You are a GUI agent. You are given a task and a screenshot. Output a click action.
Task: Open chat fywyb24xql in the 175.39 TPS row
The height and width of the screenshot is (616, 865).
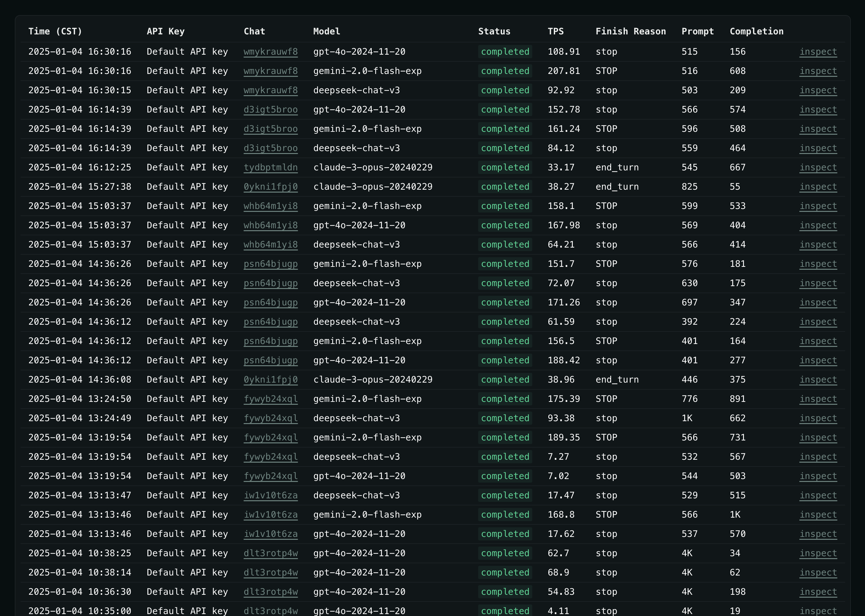coord(271,399)
